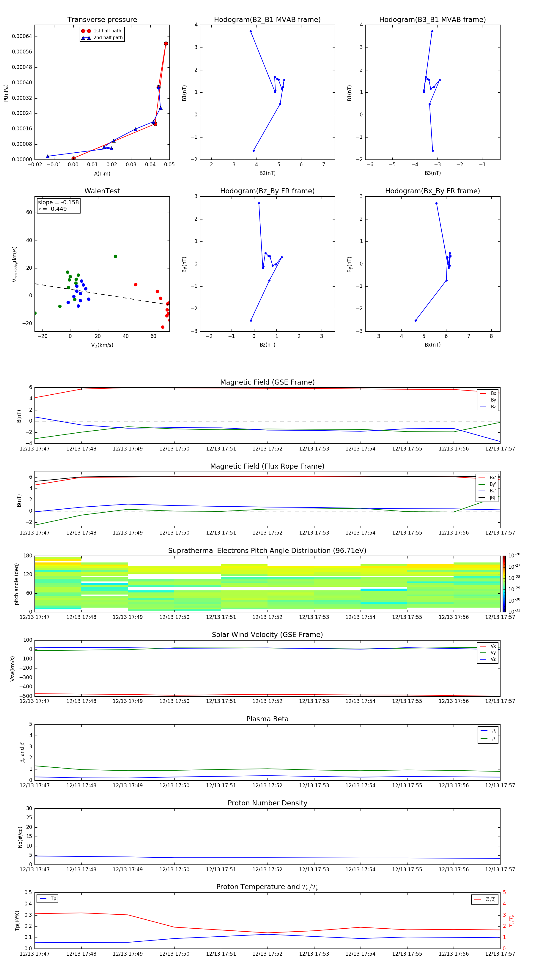Click the lone green point in WalenTest
Viewport: 535px width, 980px height.
tap(115, 256)
